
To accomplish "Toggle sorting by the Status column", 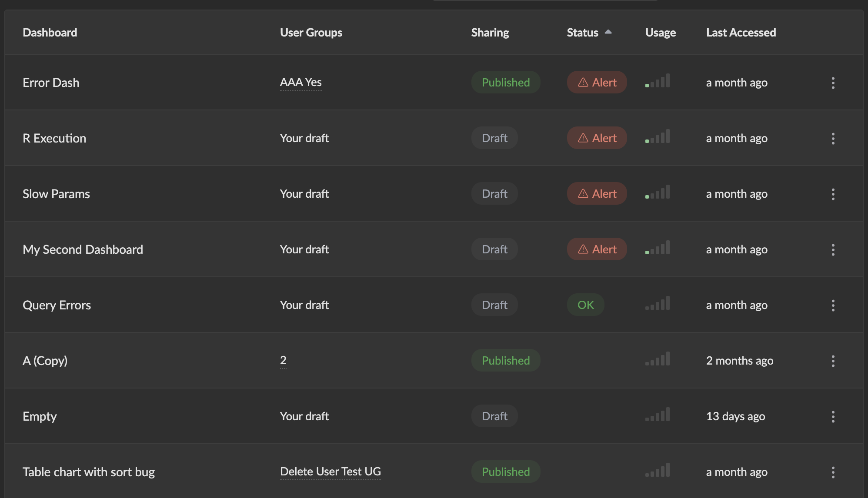I will [x=589, y=33].
